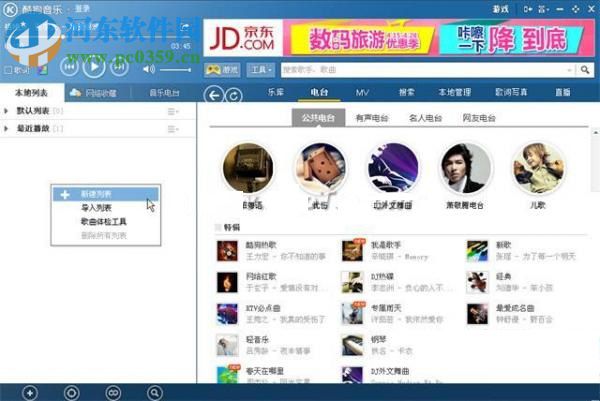Click the 登录 login link in title bar
Screen dimensions: 600x401
(82, 8)
